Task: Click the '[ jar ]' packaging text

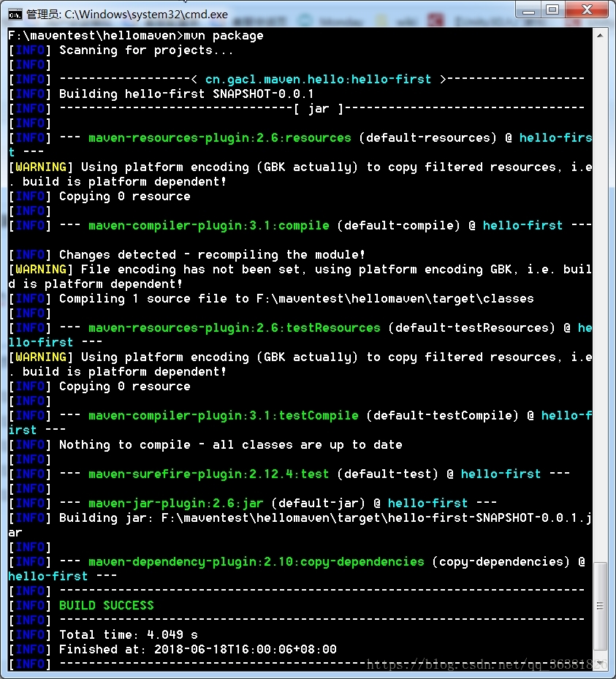Action: pos(319,109)
